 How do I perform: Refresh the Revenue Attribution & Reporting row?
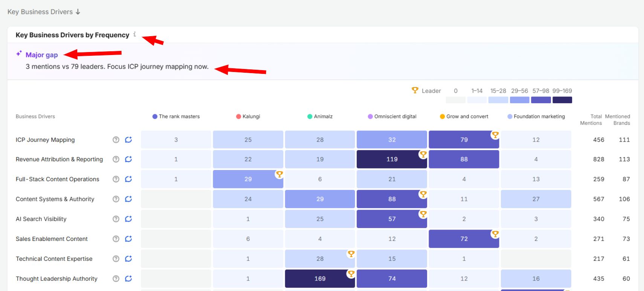(x=128, y=159)
